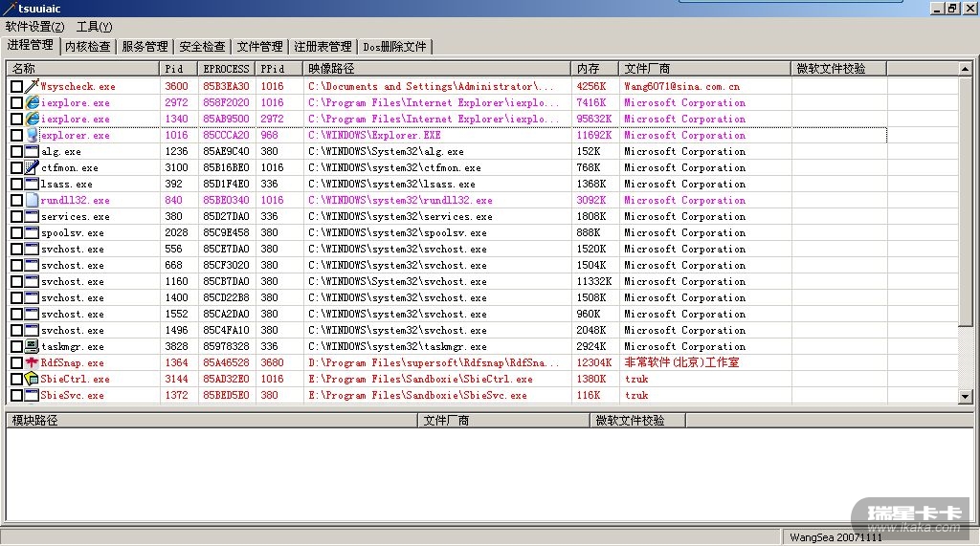The width and height of the screenshot is (980, 546).
Task: Open the 软件设置(Z) menu
Action: pos(35,27)
